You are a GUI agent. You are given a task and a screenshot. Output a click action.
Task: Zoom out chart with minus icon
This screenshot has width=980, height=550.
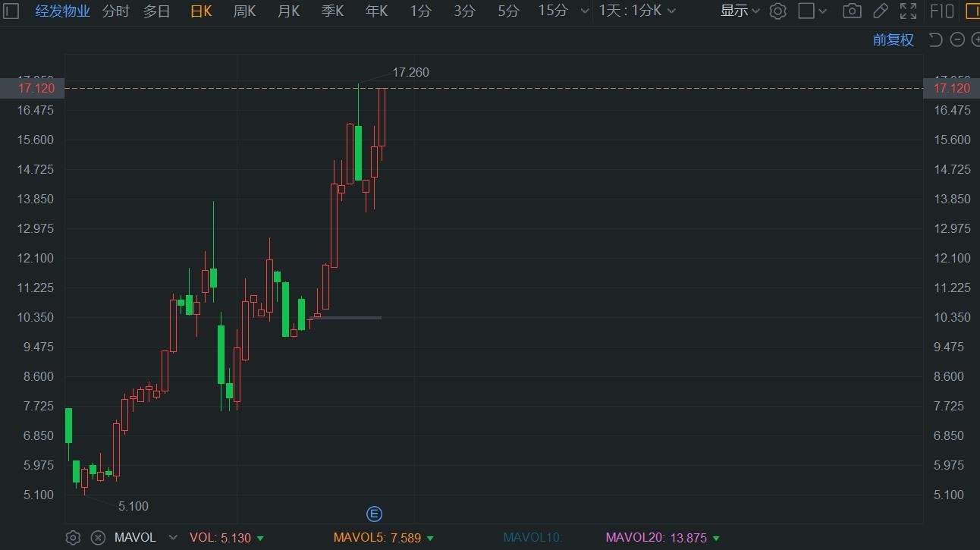pyautogui.click(x=957, y=39)
